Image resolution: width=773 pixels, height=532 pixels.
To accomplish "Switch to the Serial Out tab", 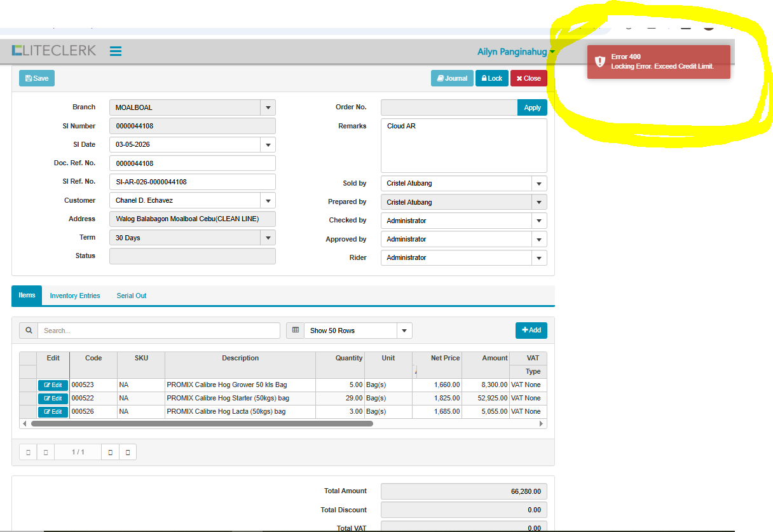I will 132,296.
